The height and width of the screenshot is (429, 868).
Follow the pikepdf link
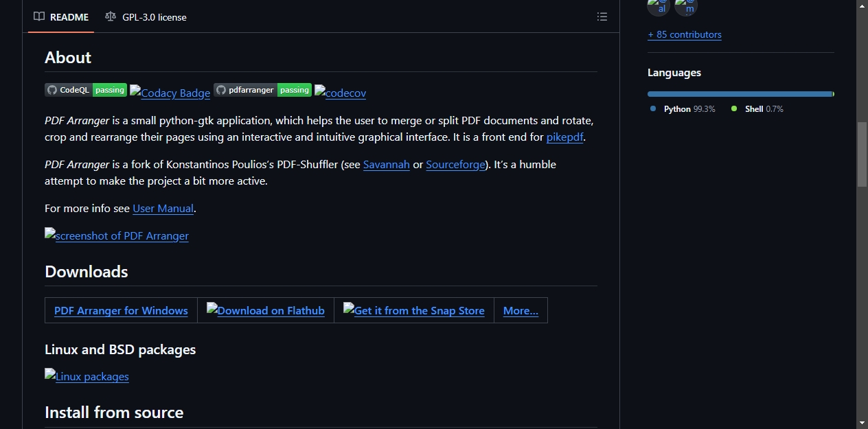(564, 137)
